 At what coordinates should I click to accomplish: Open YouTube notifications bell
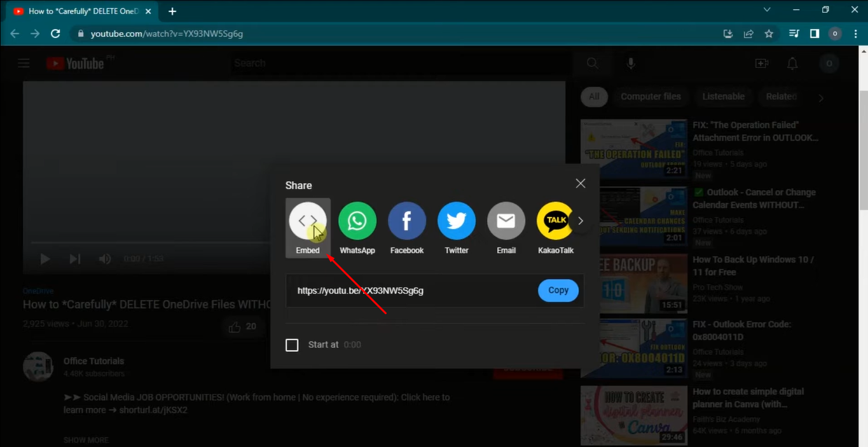pos(792,63)
